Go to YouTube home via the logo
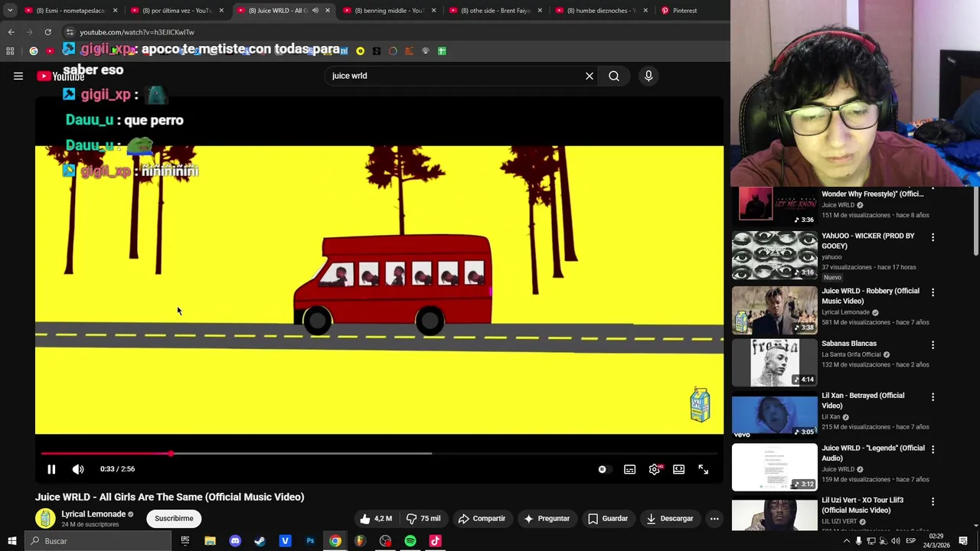980x551 pixels. click(60, 76)
